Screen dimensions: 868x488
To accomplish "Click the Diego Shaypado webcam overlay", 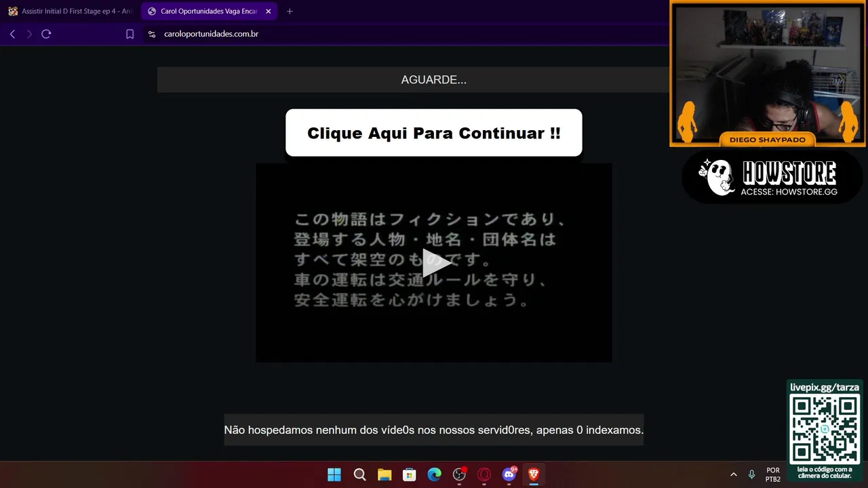I will click(x=768, y=73).
